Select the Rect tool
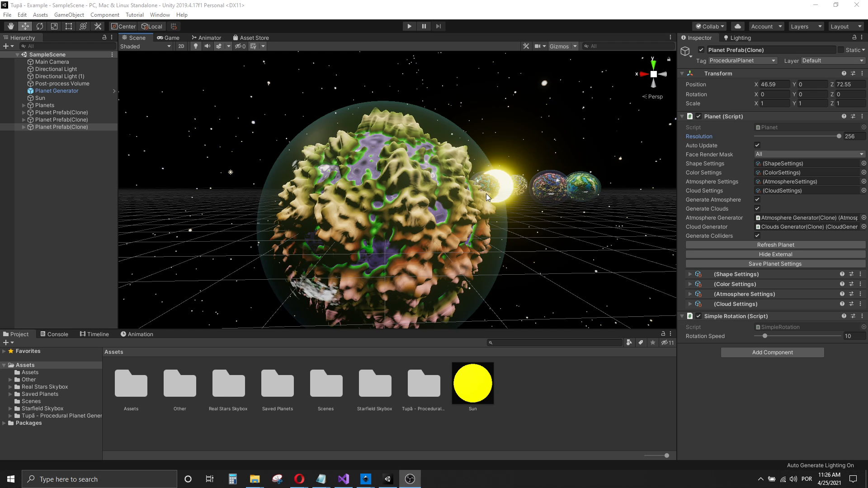 [68, 26]
